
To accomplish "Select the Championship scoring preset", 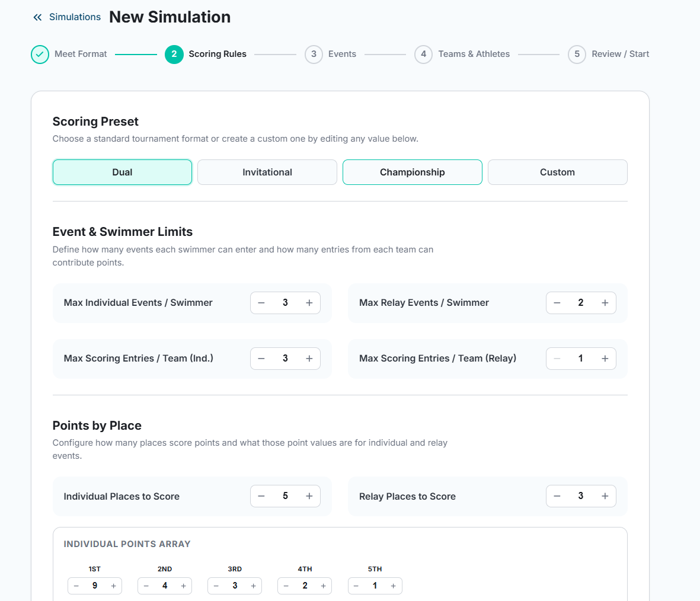I will pyautogui.click(x=412, y=172).
